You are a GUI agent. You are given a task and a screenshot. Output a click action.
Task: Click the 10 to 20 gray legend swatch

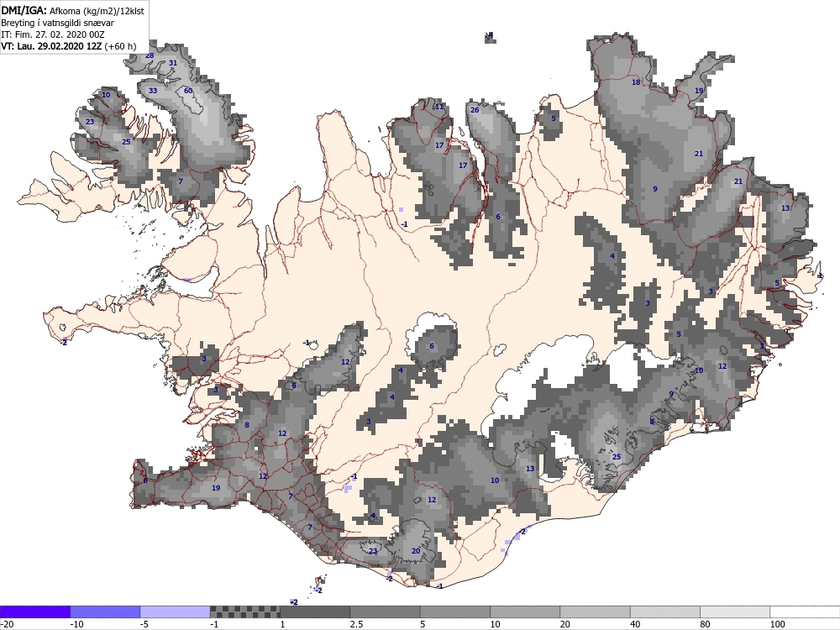pyautogui.click(x=525, y=612)
